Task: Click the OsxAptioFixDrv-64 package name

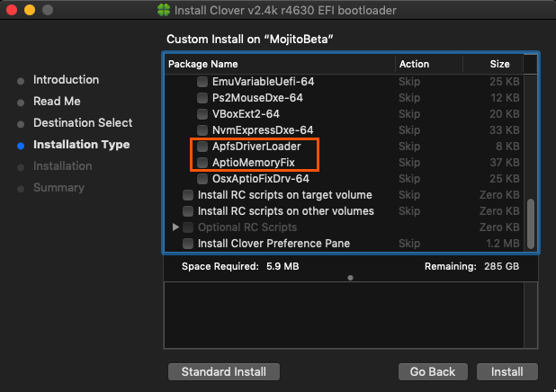Action: tap(261, 179)
